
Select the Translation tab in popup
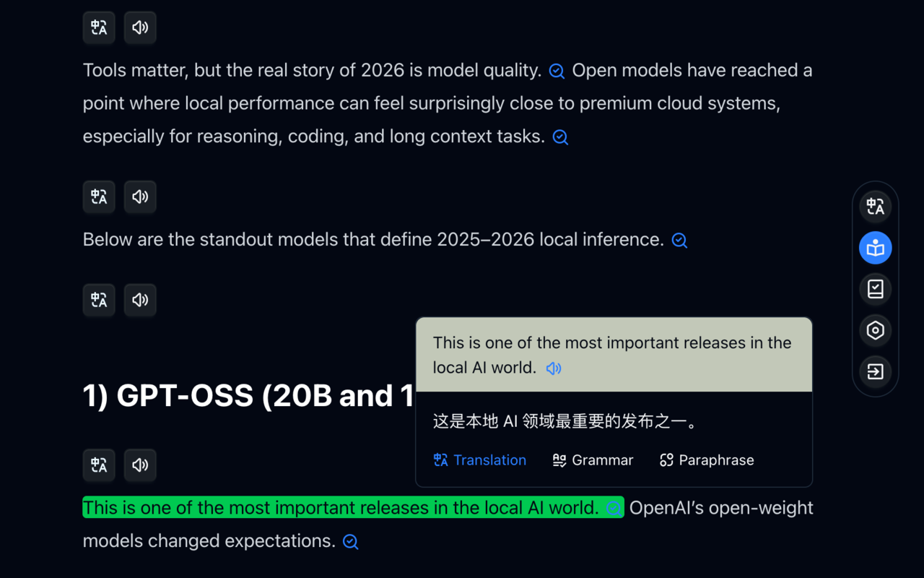(480, 460)
